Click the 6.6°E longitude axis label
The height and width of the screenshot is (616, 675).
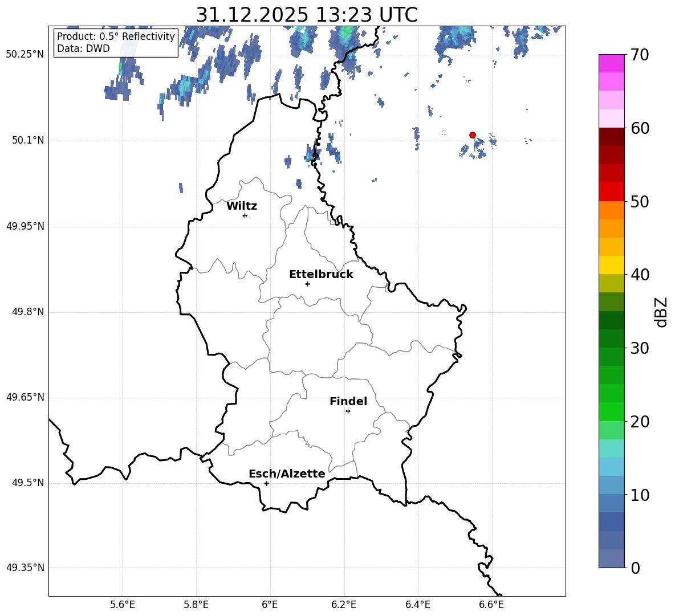coord(491,605)
